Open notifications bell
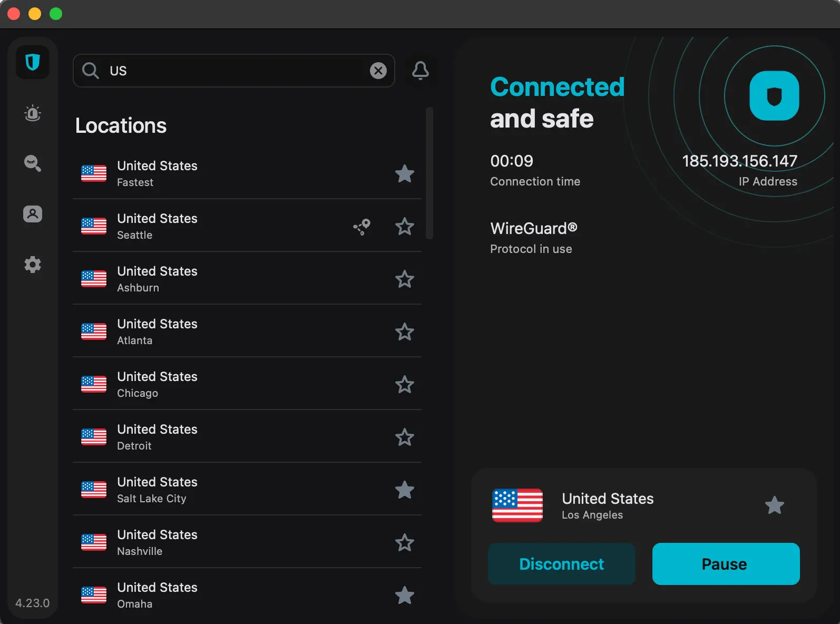The height and width of the screenshot is (624, 840). pos(420,71)
